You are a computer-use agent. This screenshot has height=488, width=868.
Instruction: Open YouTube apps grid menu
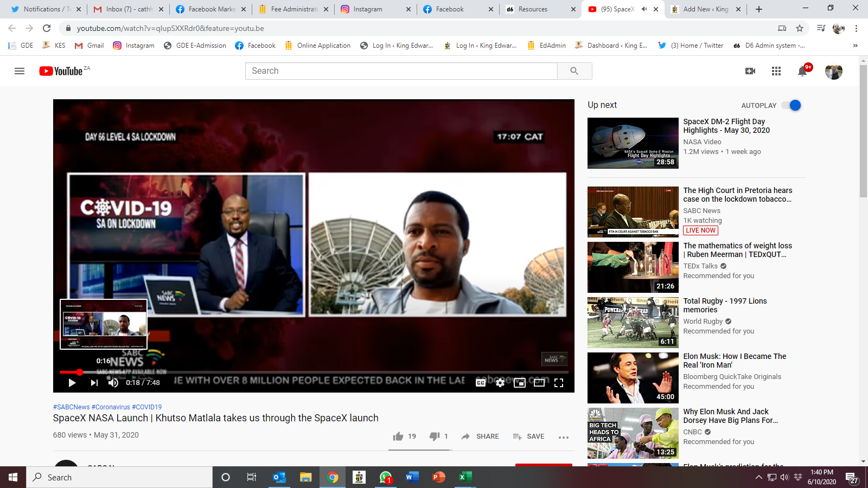pyautogui.click(x=776, y=71)
